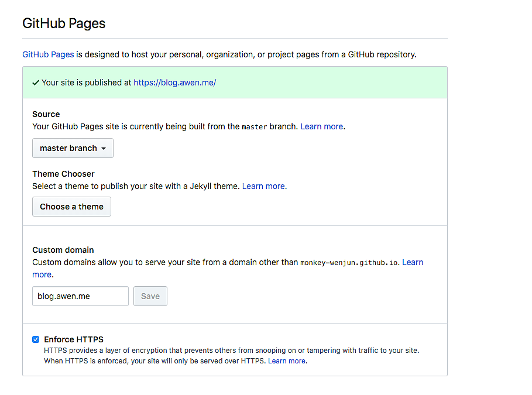
Task: Click the monkey-wenjun.github.io domain text
Action: click(x=349, y=263)
